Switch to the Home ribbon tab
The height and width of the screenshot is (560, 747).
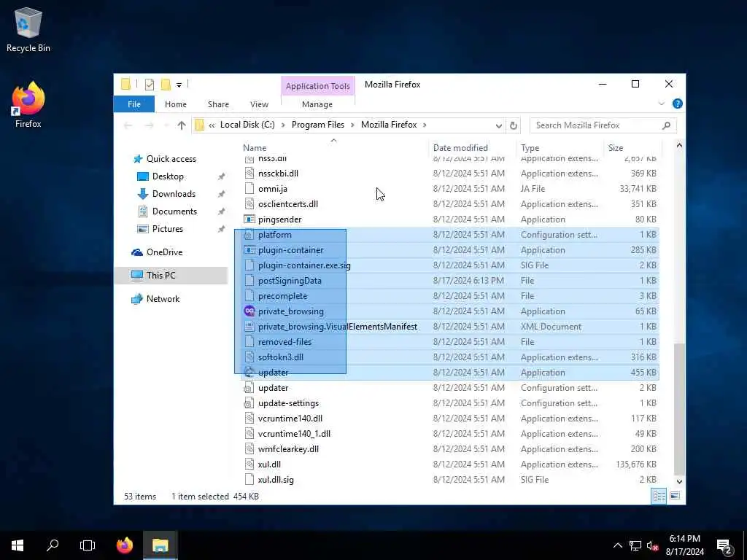click(x=175, y=104)
